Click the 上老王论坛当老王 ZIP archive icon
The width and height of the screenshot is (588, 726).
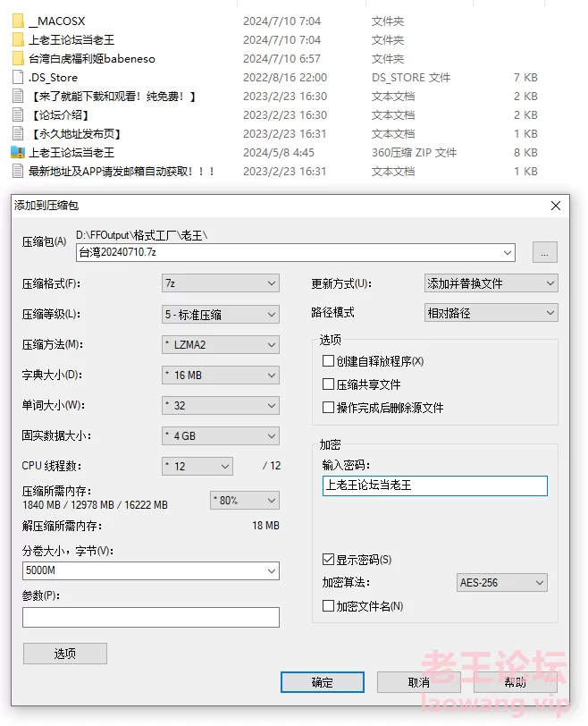(18, 152)
